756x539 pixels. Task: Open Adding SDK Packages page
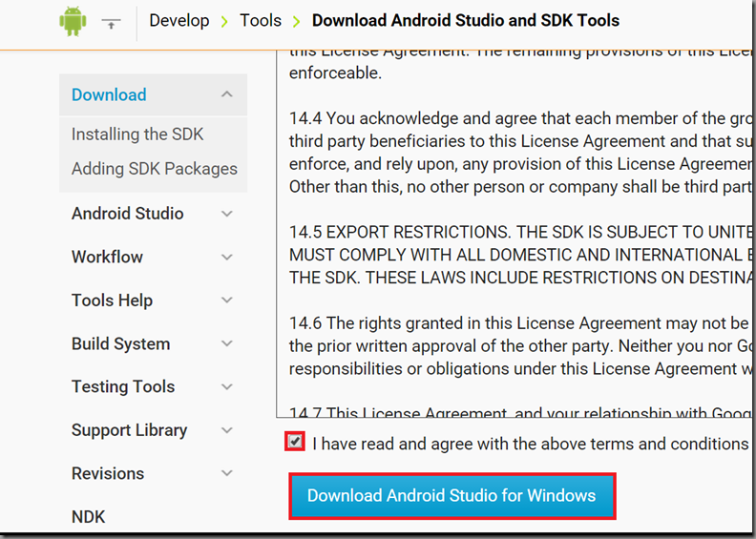[x=155, y=169]
